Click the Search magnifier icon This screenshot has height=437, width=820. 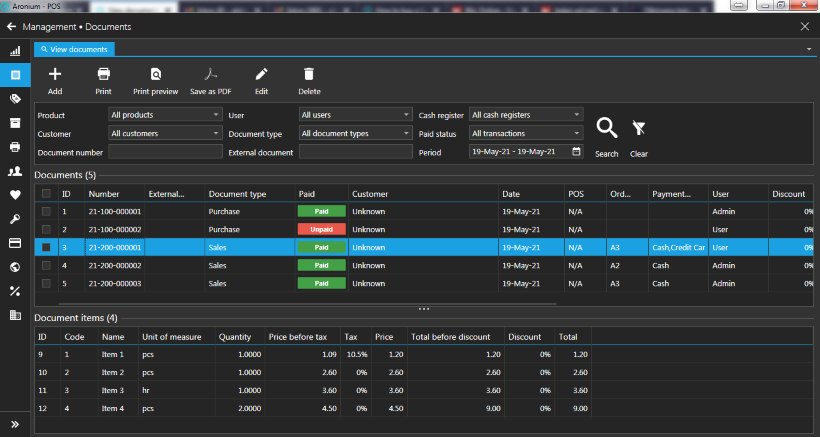click(606, 128)
